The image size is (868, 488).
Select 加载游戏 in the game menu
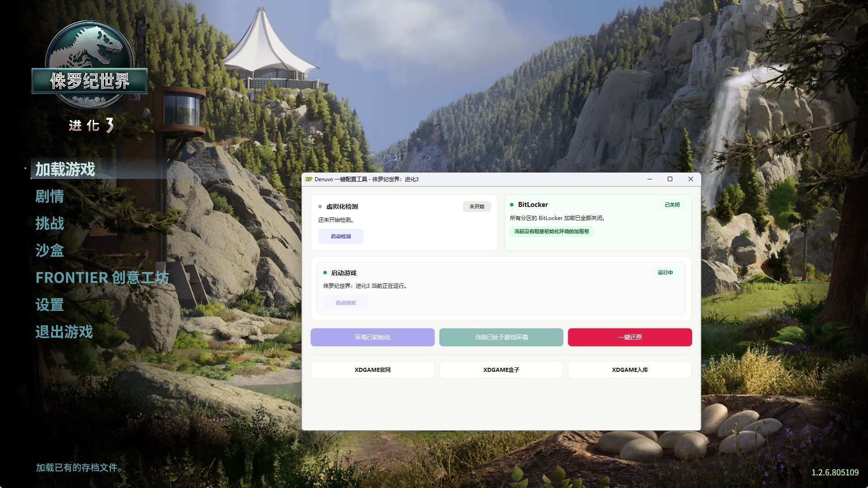point(65,169)
